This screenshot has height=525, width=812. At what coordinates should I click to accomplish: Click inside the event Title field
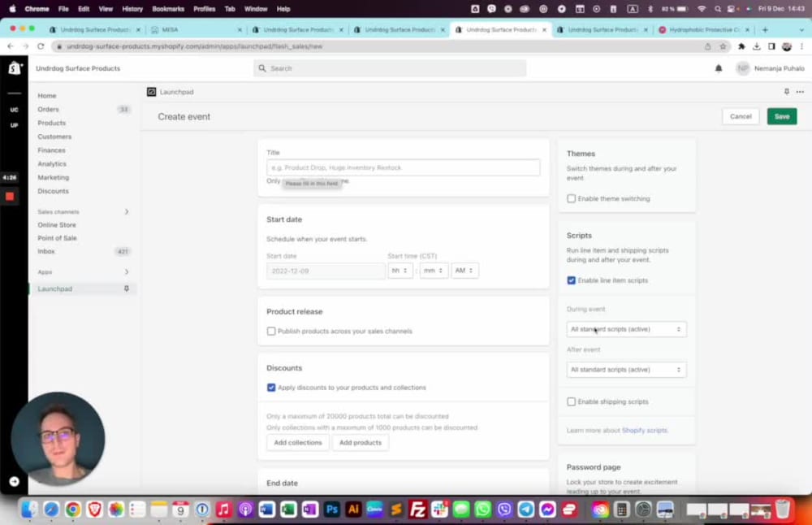point(404,167)
